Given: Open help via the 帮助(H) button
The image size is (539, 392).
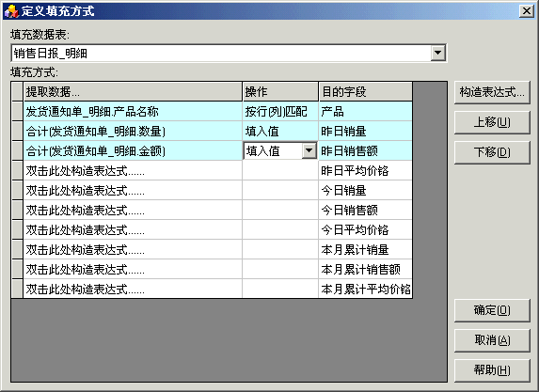Looking at the screenshot, I should (x=492, y=370).
